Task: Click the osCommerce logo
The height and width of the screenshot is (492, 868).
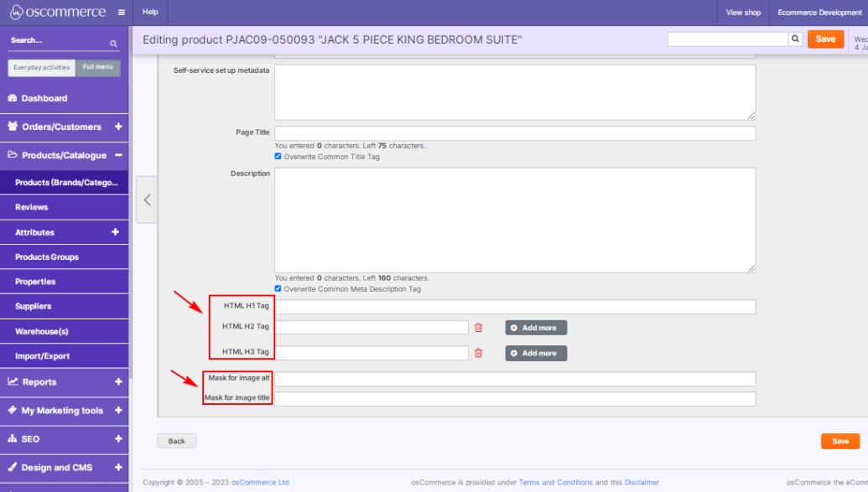Action: 58,13
